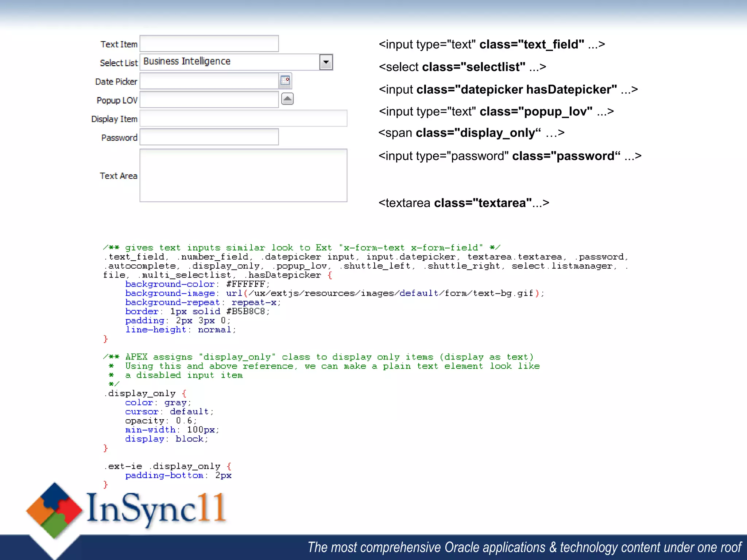The image size is (747, 560).
Task: Click the 'Popup LOV' label
Action: (117, 100)
